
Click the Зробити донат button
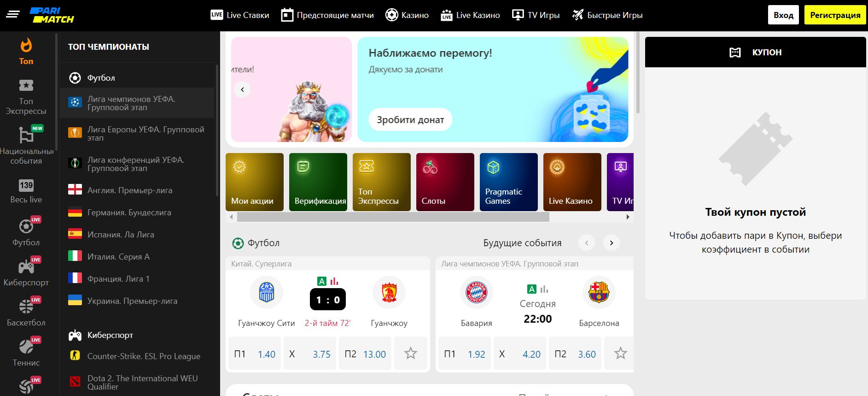click(410, 120)
